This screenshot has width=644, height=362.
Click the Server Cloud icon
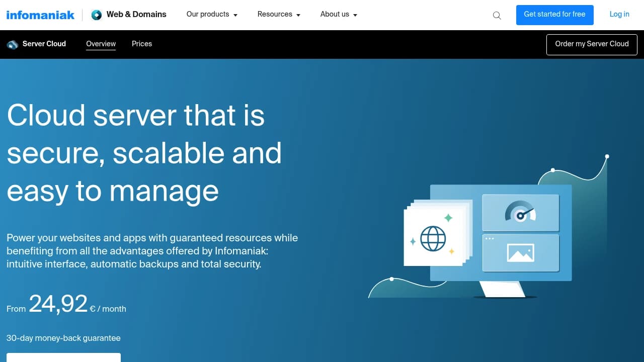click(13, 44)
